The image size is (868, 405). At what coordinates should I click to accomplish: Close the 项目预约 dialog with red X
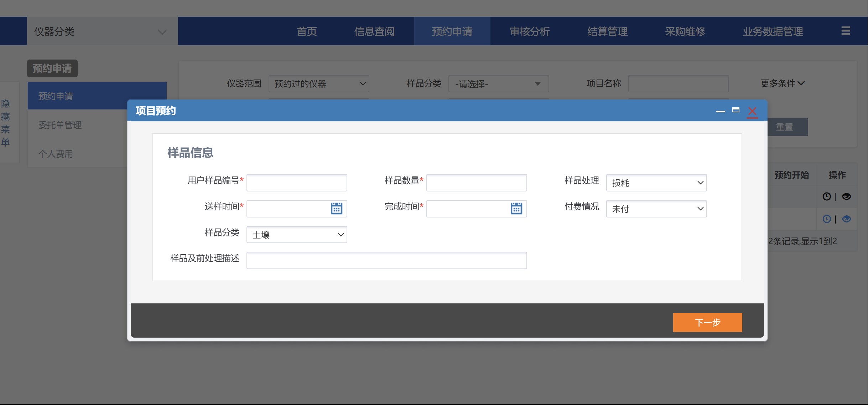pyautogui.click(x=752, y=111)
